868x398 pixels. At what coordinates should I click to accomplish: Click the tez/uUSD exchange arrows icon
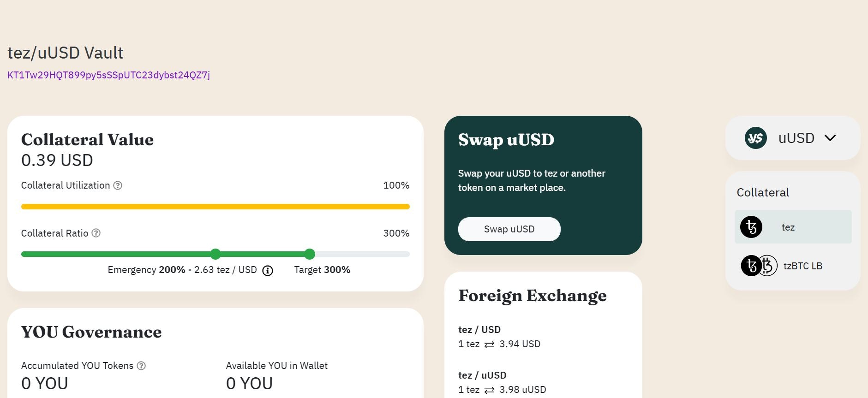point(489,390)
